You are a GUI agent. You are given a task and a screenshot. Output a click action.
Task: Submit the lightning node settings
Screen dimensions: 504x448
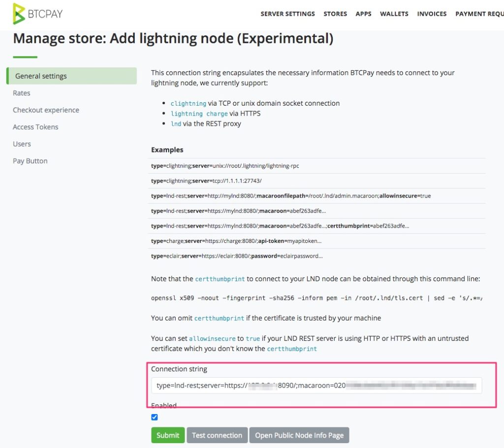(168, 435)
